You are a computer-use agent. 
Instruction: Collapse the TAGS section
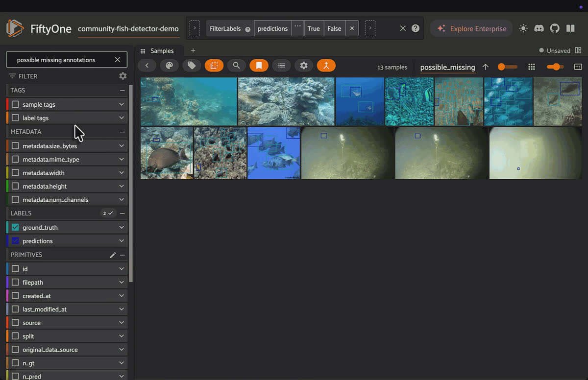(x=122, y=90)
